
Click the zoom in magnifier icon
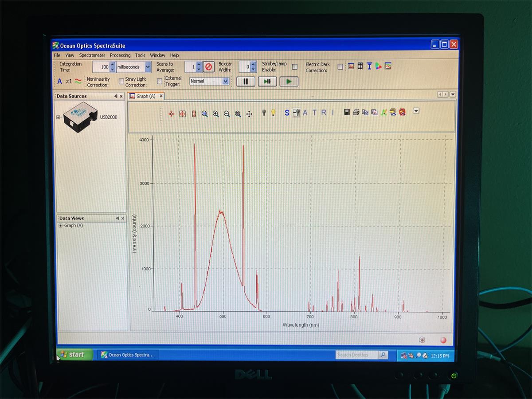point(216,113)
